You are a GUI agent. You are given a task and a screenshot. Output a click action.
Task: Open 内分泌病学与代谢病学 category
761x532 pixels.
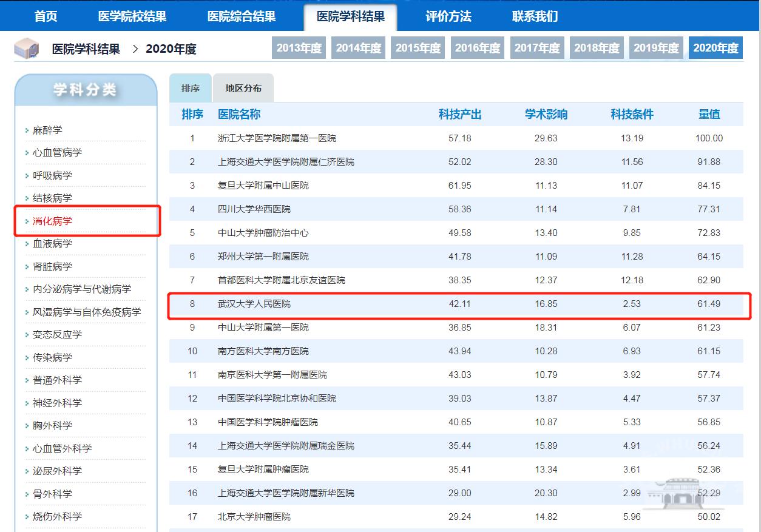click(x=81, y=289)
